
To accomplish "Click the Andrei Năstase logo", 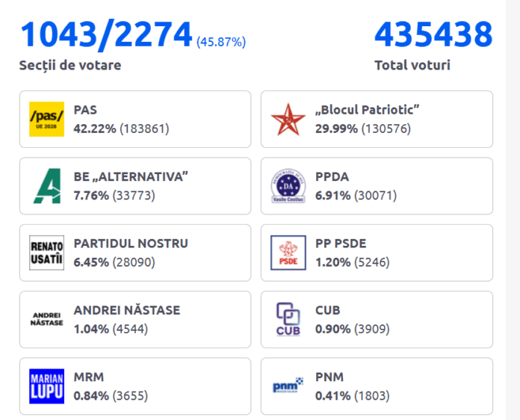I will tap(46, 319).
